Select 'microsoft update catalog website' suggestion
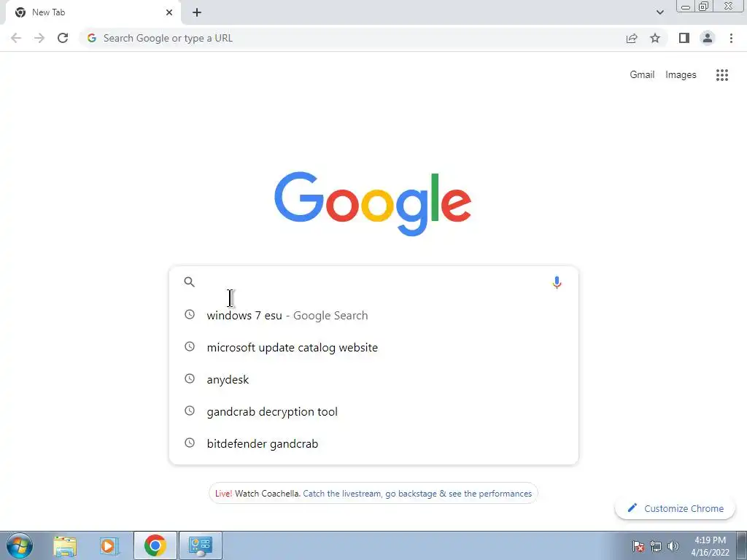This screenshot has height=560, width=747. pyautogui.click(x=373, y=347)
